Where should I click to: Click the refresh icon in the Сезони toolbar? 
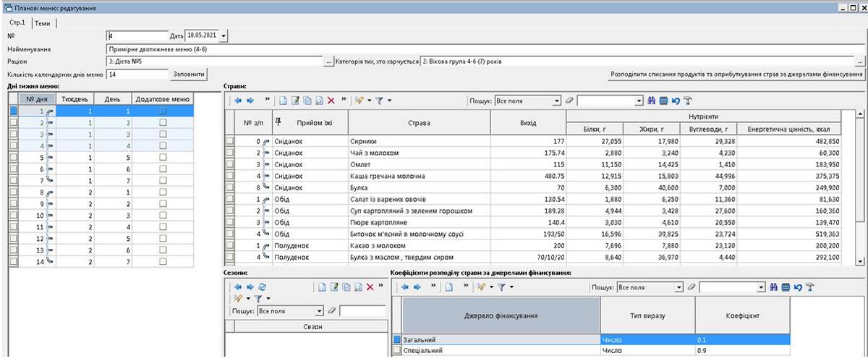click(262, 286)
